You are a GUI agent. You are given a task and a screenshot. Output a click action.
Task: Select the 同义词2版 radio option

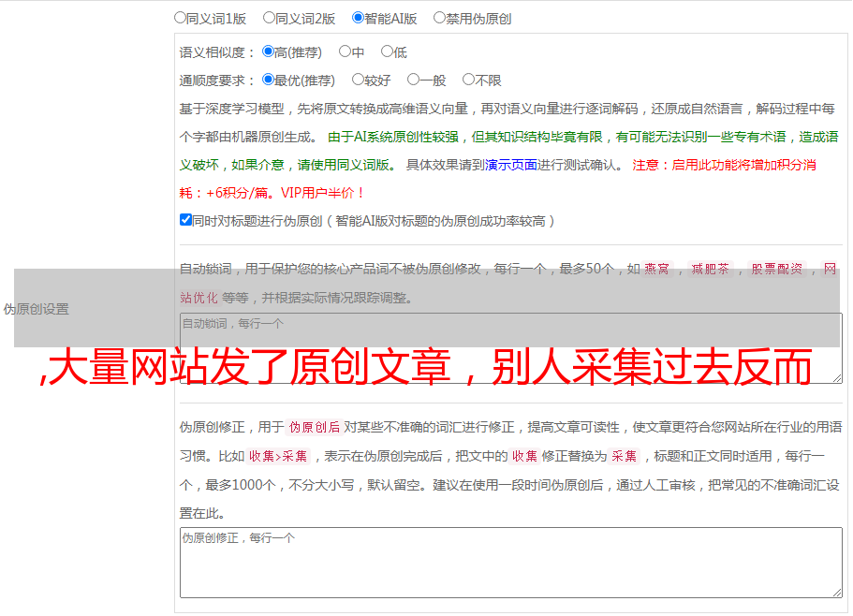pyautogui.click(x=269, y=18)
